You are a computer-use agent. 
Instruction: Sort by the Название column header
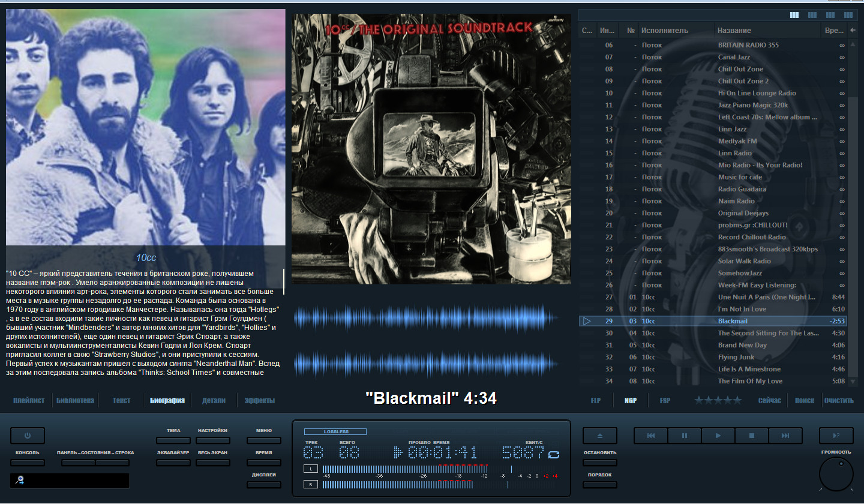(x=768, y=30)
